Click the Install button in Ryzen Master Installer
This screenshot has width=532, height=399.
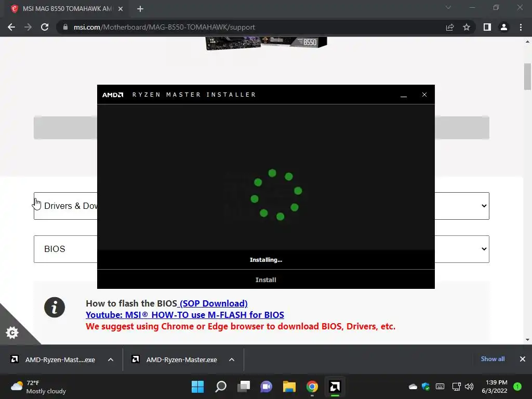pyautogui.click(x=265, y=280)
